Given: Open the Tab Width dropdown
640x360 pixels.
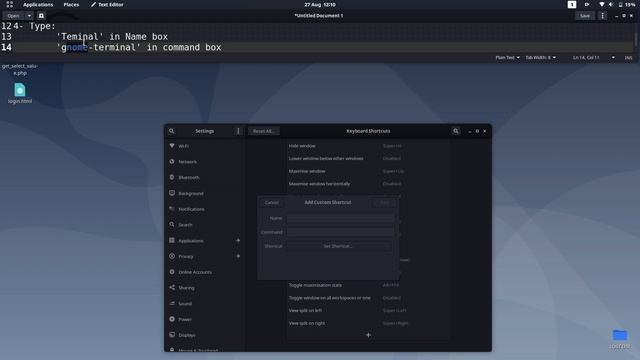Looking at the screenshot, I should pos(540,58).
